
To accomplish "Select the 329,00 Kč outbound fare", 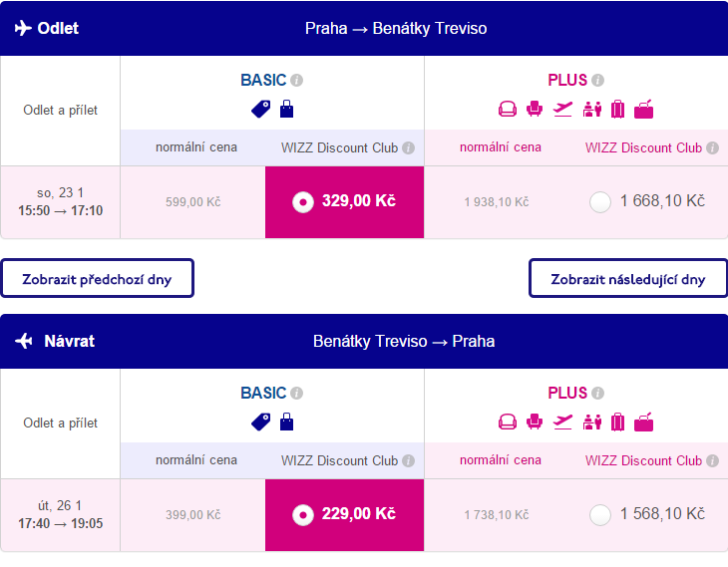I will pos(302,202).
